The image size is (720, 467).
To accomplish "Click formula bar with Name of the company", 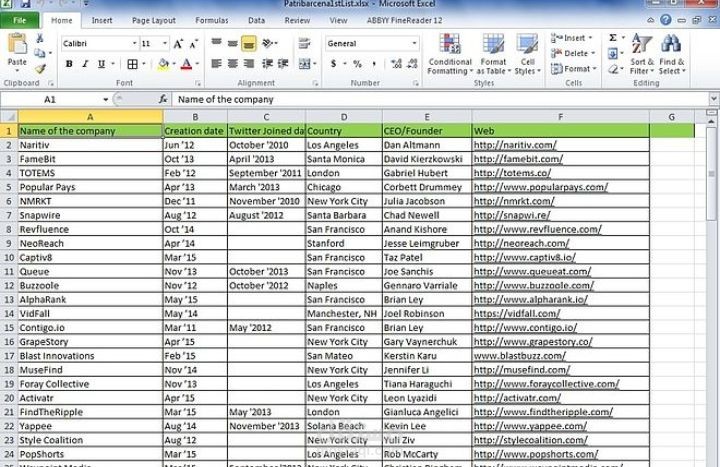I will click(441, 99).
